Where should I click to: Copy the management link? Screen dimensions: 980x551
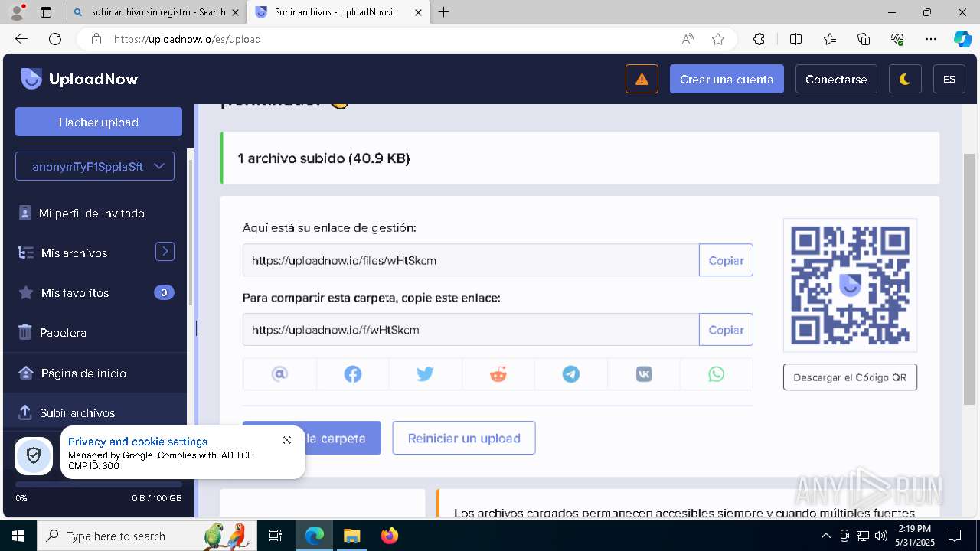[x=726, y=260]
